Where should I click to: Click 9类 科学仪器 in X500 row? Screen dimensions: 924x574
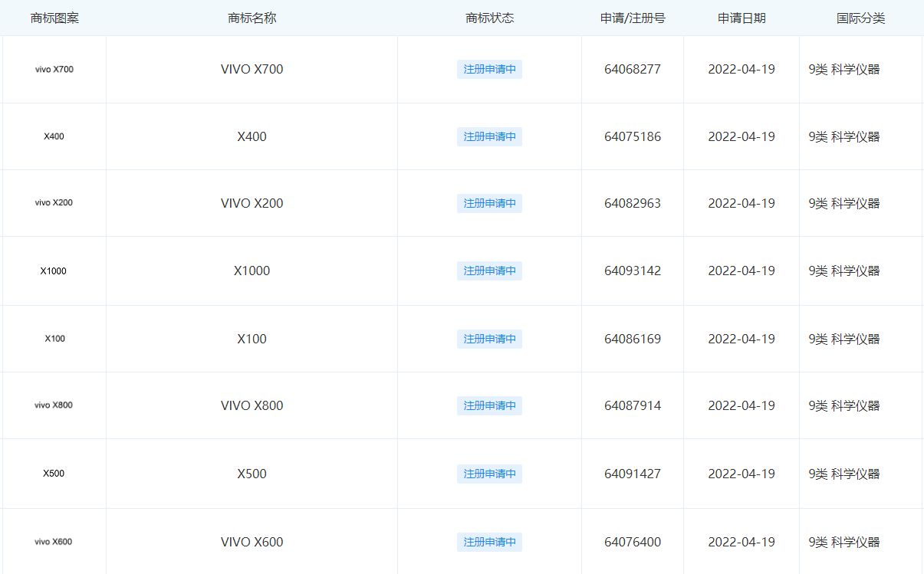[844, 474]
